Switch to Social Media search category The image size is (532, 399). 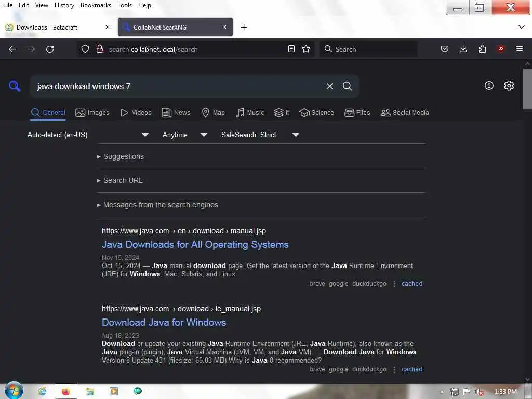[405, 113]
